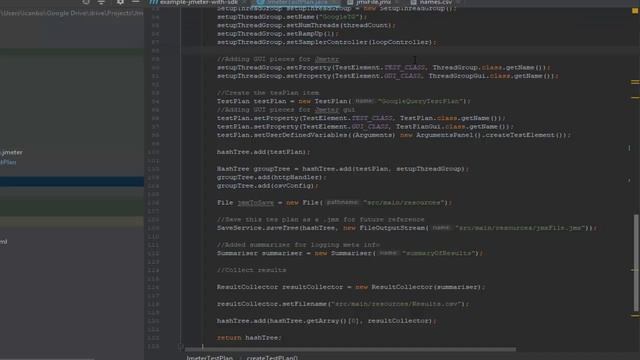The width and height of the screenshot is (640, 360).
Task: Click the 'setupThreadGroup.setNumThreads' line
Action: click(x=306, y=25)
